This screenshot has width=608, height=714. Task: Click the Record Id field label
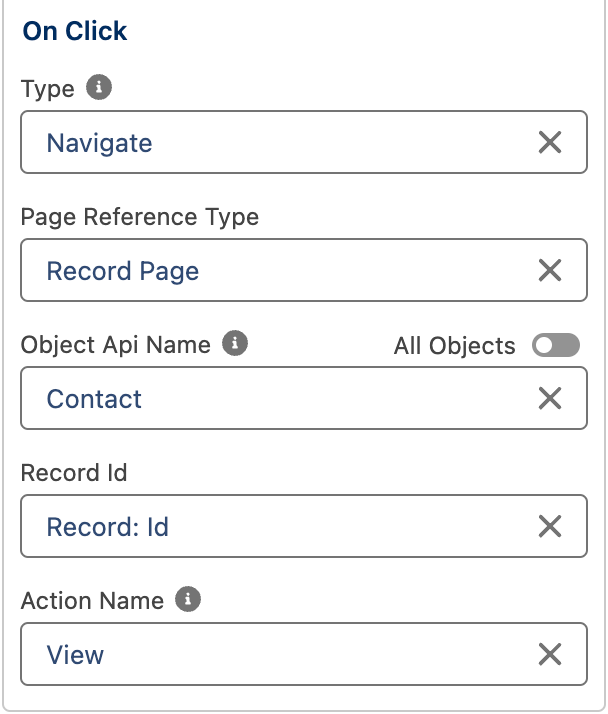tap(74, 473)
